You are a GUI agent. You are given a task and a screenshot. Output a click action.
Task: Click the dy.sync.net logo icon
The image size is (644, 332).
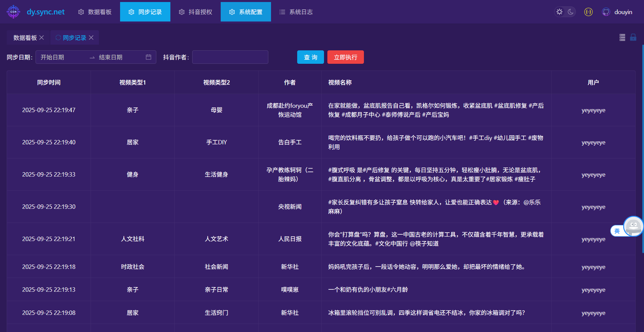point(13,12)
